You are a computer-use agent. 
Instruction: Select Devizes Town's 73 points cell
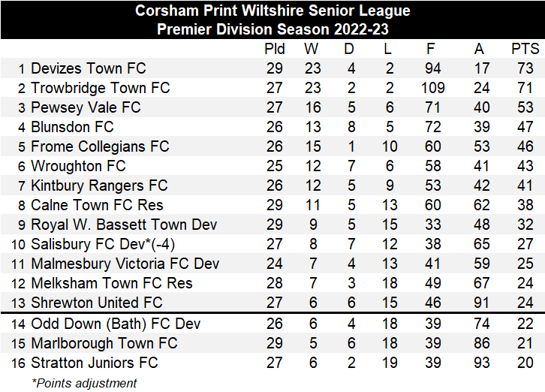coord(525,68)
